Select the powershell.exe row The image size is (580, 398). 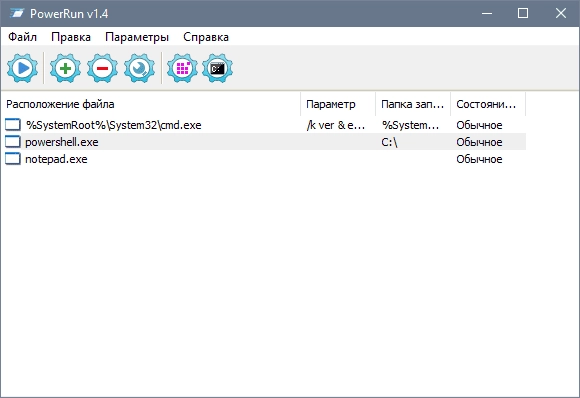(264, 142)
